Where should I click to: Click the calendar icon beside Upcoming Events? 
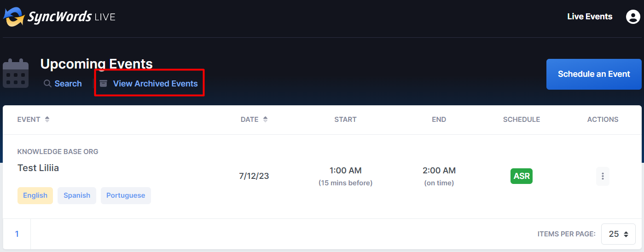[16, 73]
